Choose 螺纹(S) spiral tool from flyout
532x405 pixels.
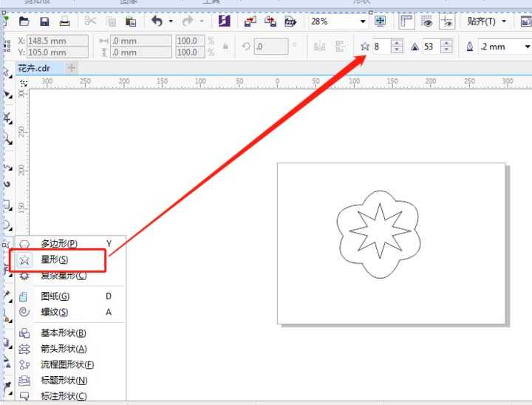tap(54, 312)
